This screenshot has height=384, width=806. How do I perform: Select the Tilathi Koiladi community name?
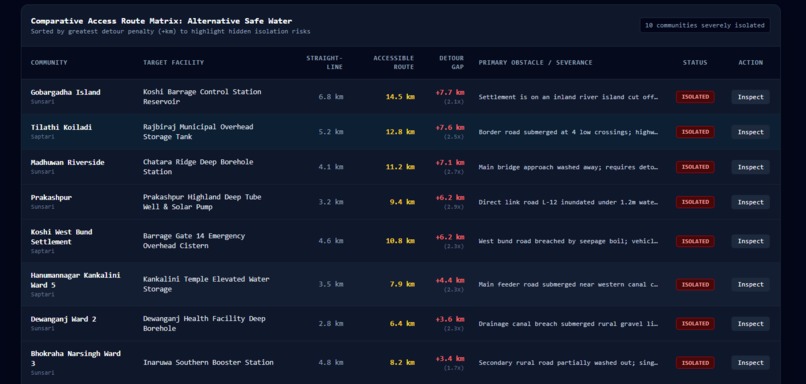click(61, 127)
